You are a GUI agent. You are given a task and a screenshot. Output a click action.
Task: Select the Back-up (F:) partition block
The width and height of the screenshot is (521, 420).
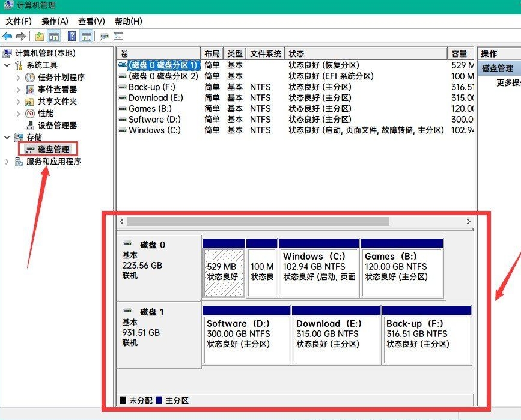427,336
